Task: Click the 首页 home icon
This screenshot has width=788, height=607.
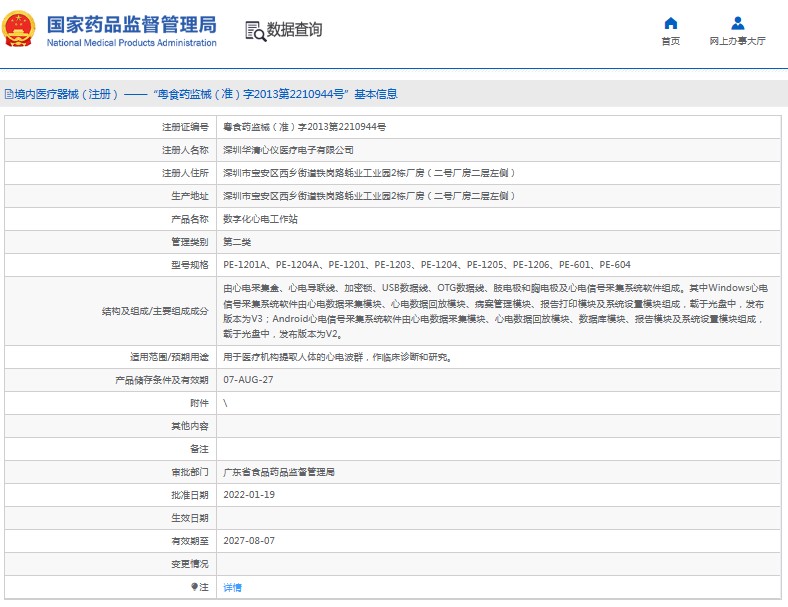Action: [670, 23]
